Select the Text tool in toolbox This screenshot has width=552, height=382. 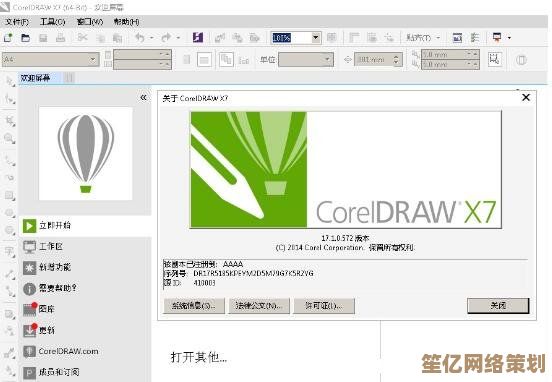tap(10, 251)
